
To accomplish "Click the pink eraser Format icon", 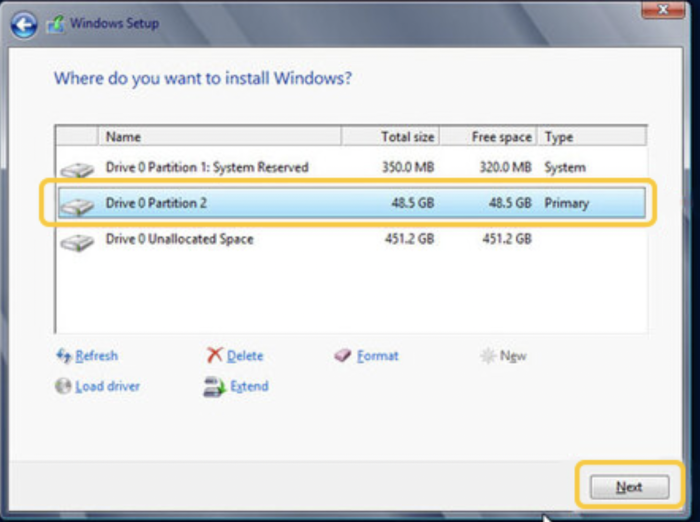I will point(343,355).
